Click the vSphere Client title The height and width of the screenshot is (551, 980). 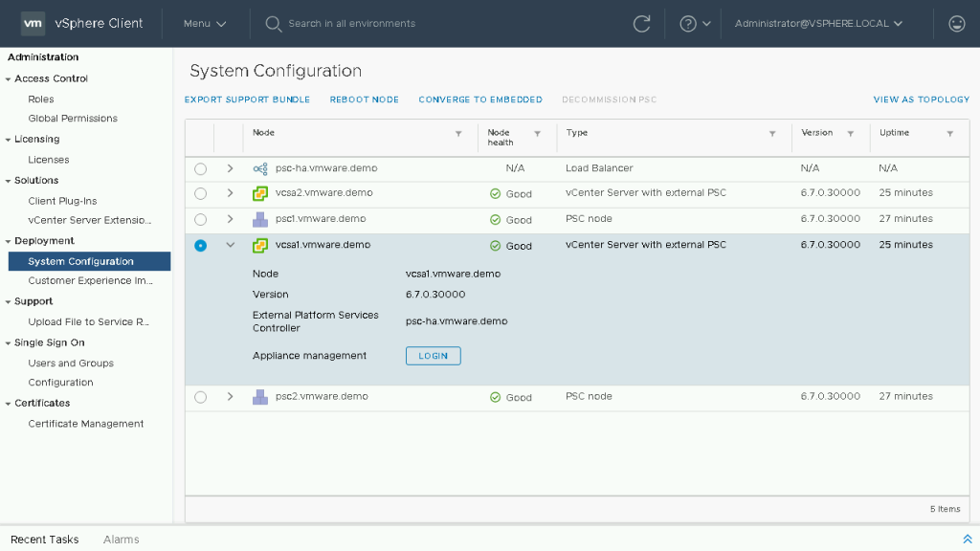tap(99, 24)
